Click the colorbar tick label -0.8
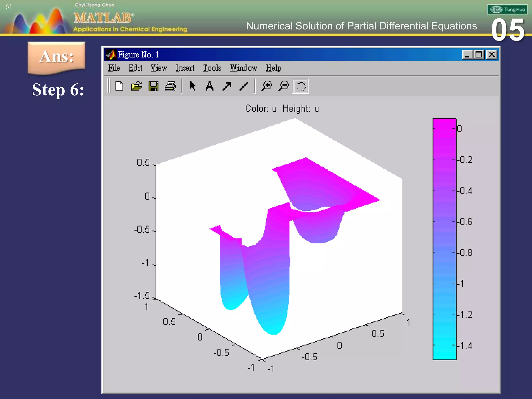 [465, 252]
